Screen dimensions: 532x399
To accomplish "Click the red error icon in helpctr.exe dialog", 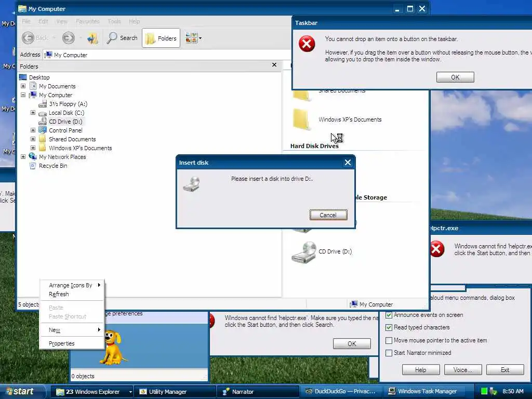I will (437, 249).
